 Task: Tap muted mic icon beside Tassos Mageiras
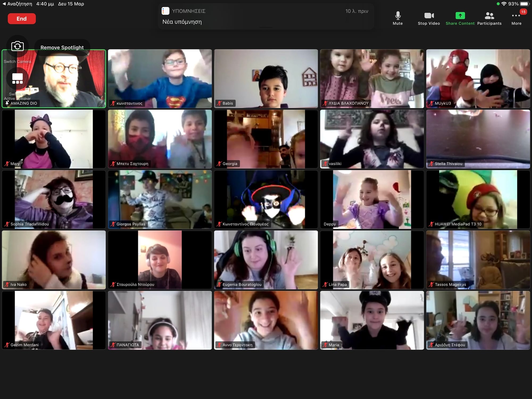(x=431, y=285)
